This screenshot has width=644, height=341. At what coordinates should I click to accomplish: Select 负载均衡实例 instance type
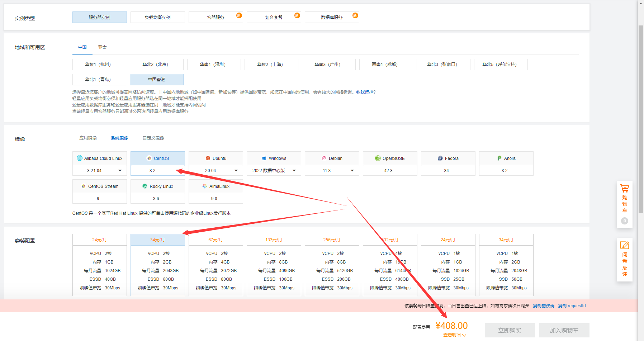158,17
